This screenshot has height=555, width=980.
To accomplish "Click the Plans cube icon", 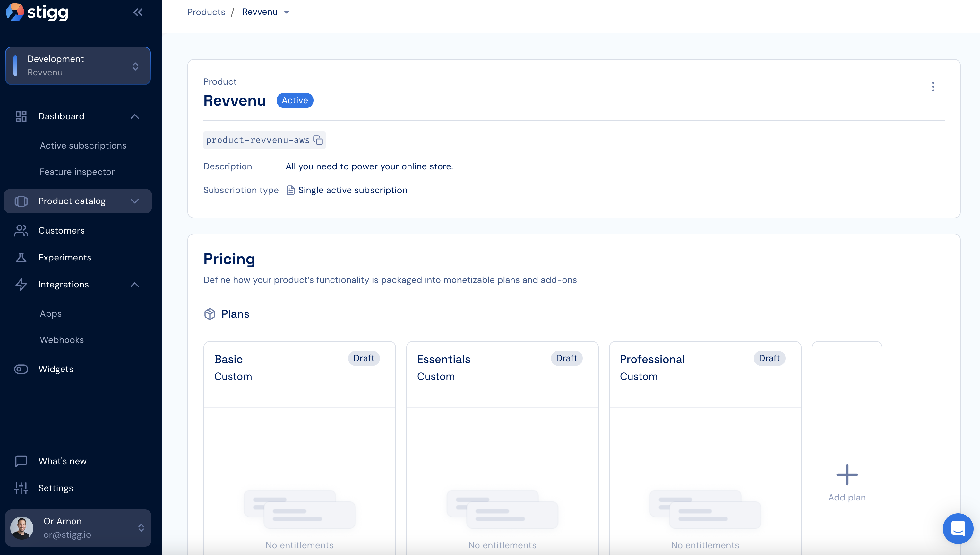I will 210,314.
